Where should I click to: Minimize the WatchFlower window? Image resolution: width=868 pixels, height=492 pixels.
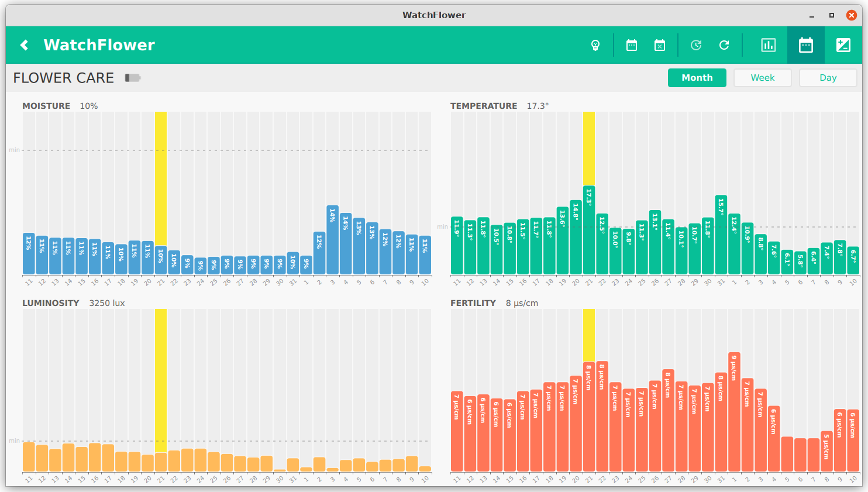tap(812, 15)
